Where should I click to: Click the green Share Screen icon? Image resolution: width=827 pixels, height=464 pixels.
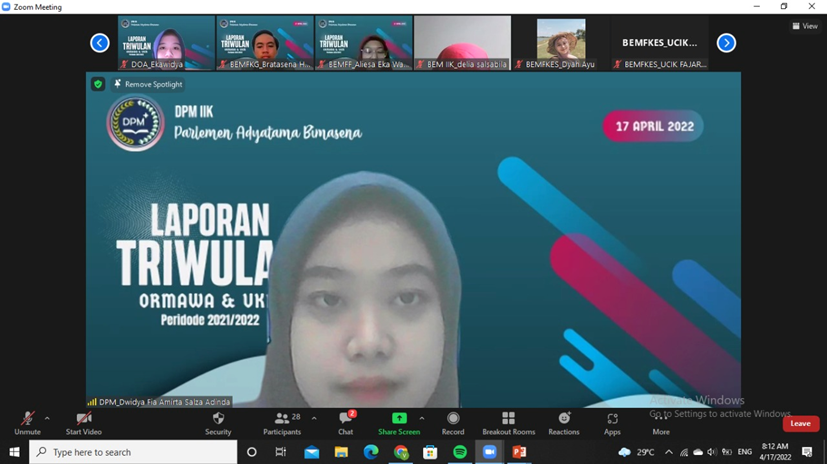(399, 418)
